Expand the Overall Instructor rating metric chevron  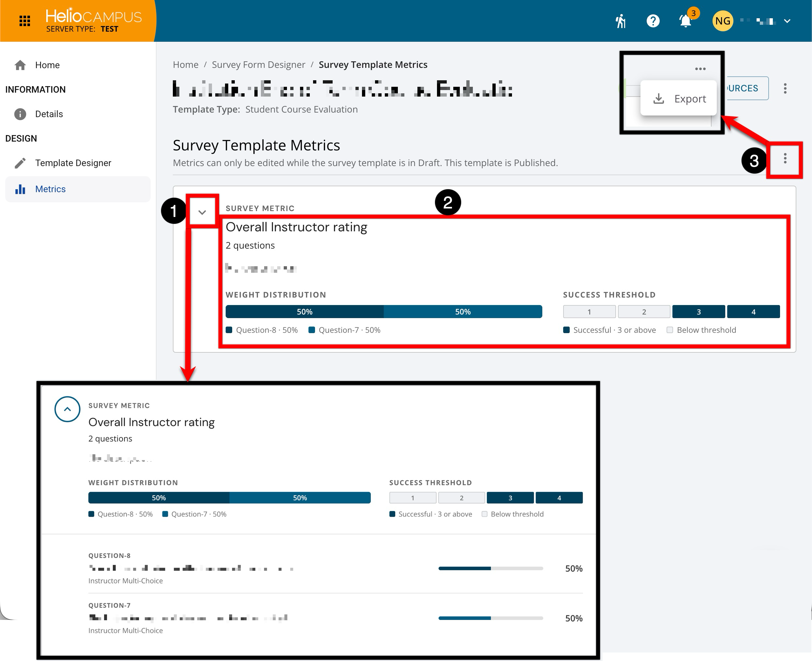click(203, 212)
